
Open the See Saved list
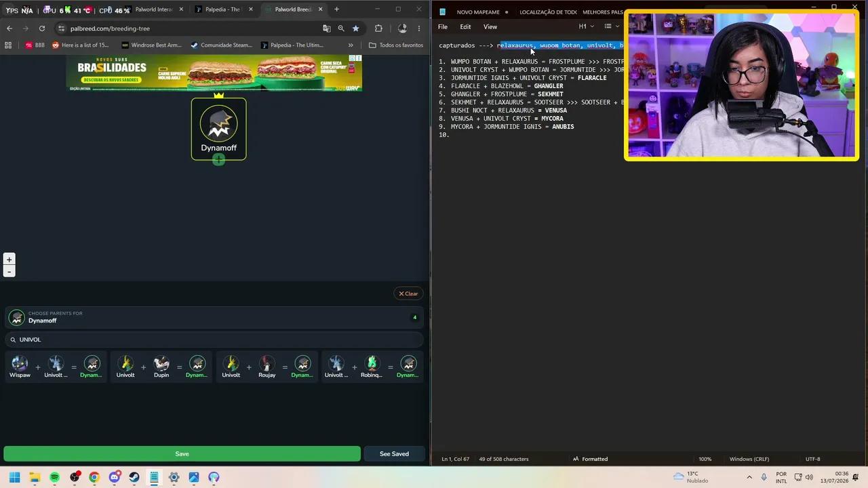point(394,453)
